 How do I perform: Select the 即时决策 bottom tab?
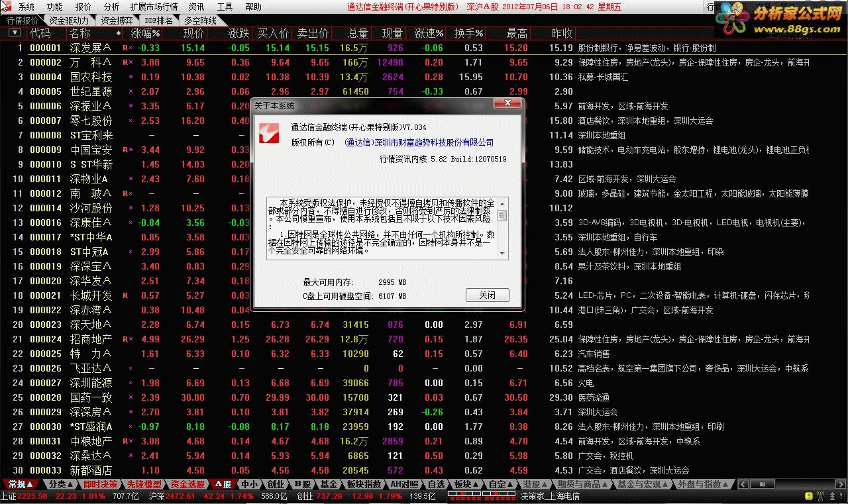pos(100,484)
